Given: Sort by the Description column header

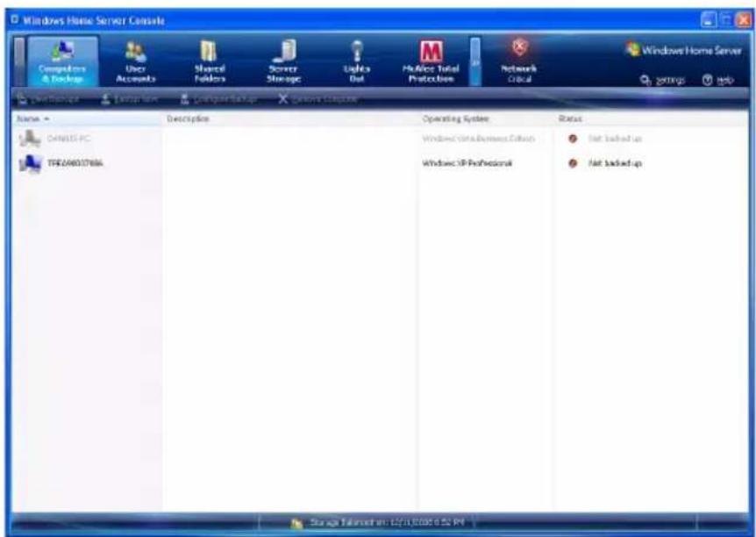Looking at the screenshot, I should click(290, 118).
